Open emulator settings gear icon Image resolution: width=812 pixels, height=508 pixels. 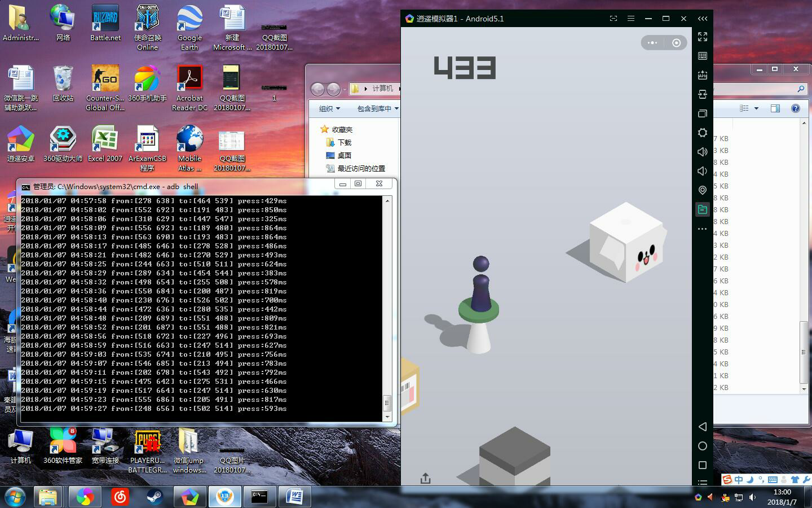(703, 133)
